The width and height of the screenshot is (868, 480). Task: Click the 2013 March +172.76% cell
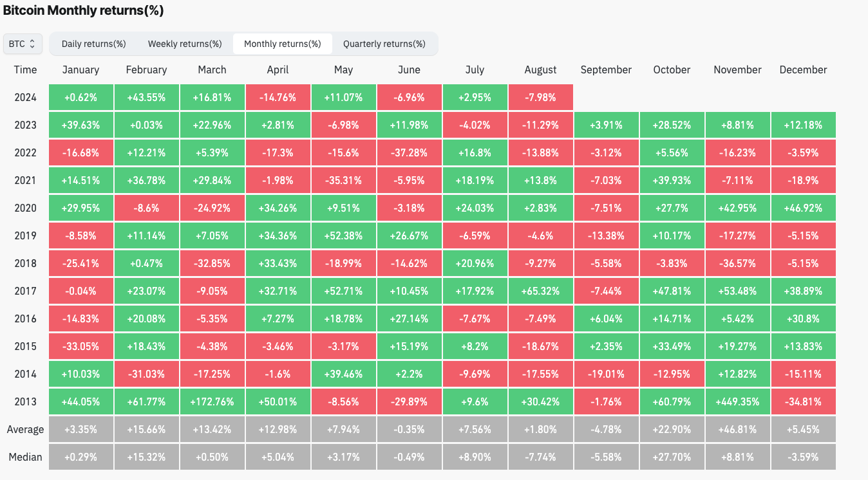[x=212, y=402]
